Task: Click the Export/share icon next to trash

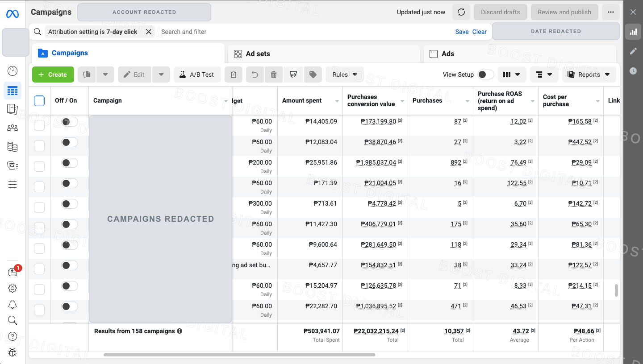Action: click(x=293, y=74)
